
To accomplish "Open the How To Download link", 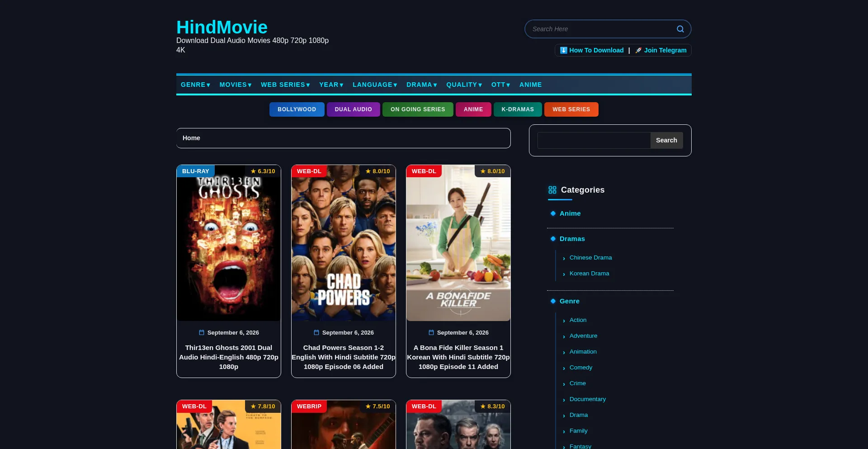I will [592, 50].
